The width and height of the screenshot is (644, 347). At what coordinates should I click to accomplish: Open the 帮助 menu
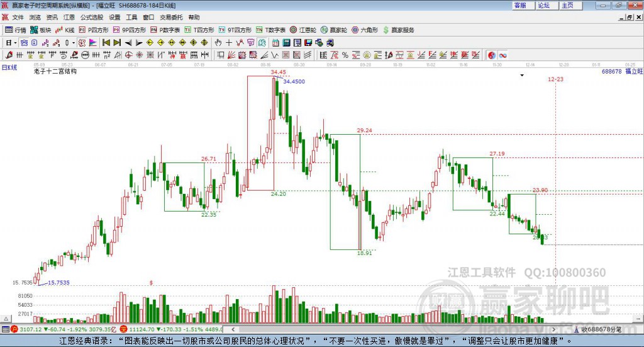tap(194, 17)
